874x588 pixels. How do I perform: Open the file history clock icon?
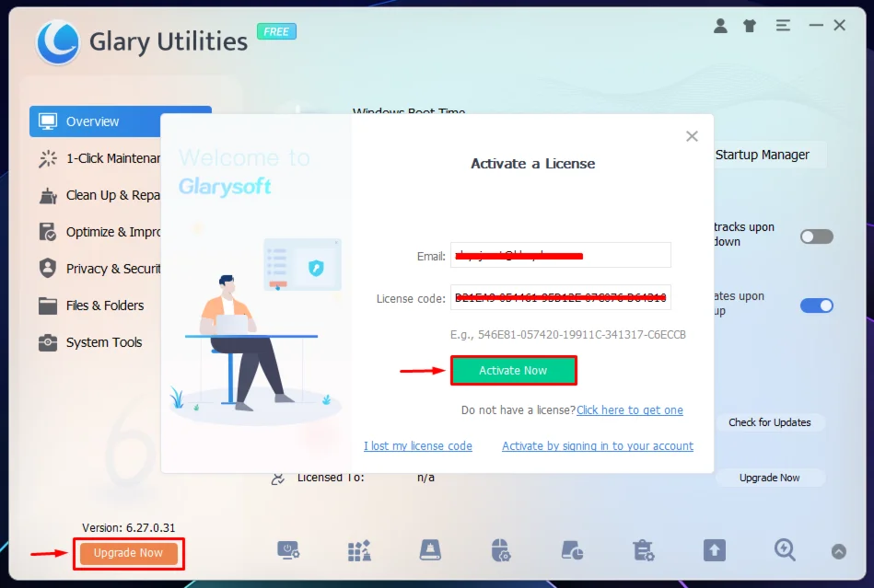pyautogui.click(x=572, y=550)
